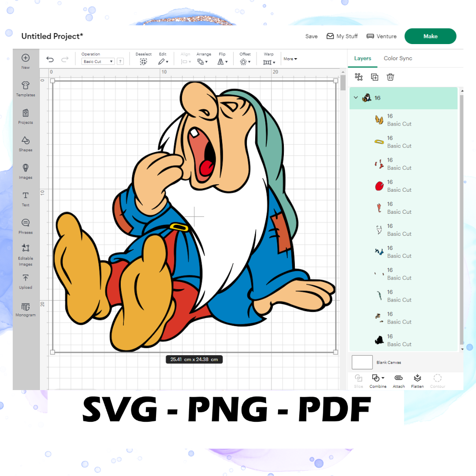The image size is (476, 476).
Task: Select the white beard layer
Action: tap(403, 230)
